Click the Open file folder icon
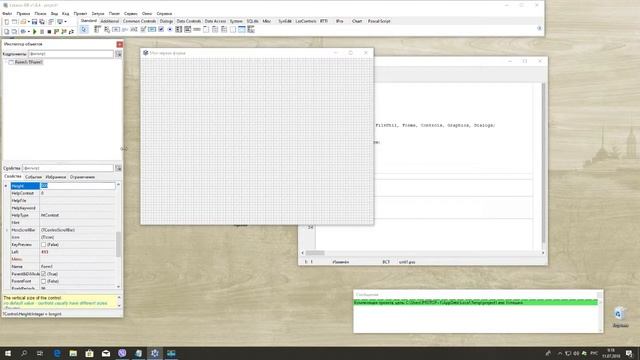The width and height of the screenshot is (640, 360). (23, 22)
